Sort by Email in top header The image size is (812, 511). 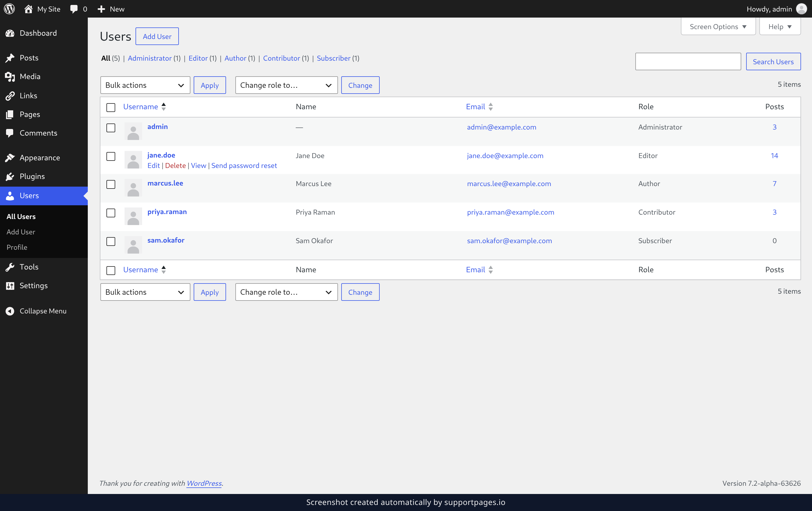[x=479, y=106]
